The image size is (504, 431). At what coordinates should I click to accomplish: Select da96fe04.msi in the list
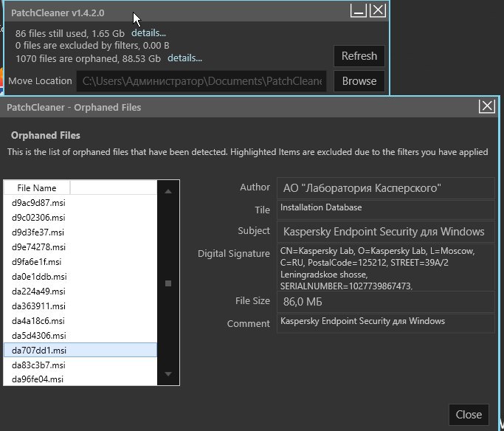tap(80, 379)
